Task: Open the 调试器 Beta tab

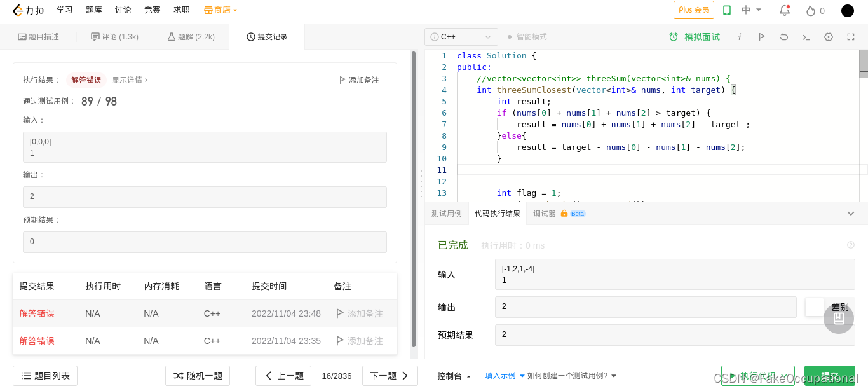Action: (x=559, y=214)
